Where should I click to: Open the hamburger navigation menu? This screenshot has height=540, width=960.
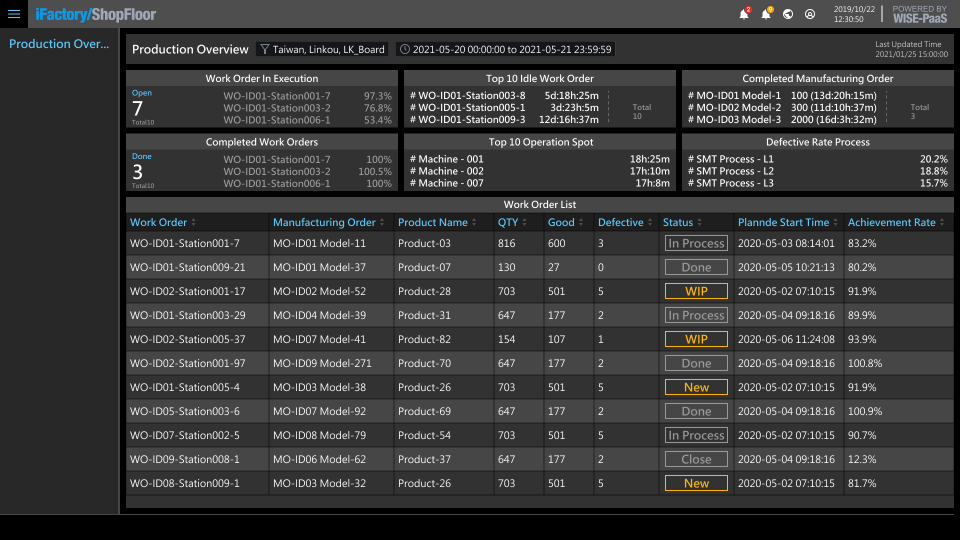(x=14, y=14)
